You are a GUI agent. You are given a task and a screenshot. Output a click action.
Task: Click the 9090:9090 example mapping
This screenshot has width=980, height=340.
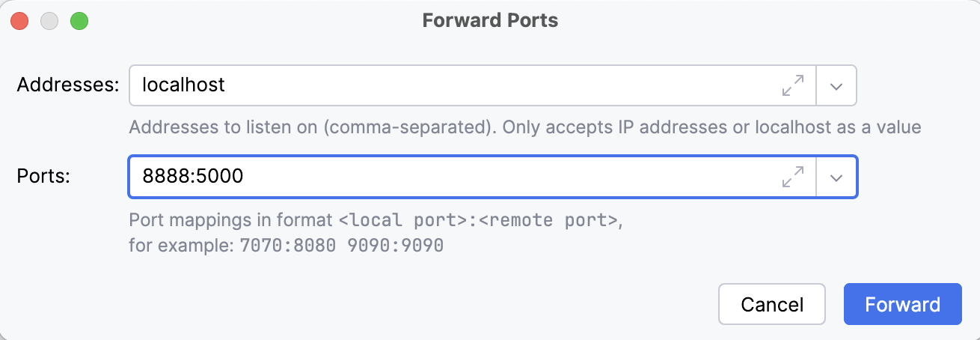[x=396, y=246]
